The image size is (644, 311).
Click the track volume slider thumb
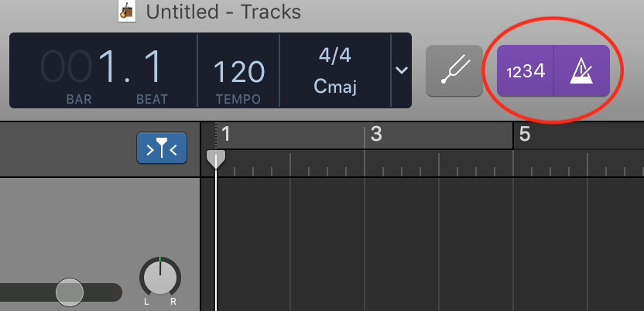coord(70,292)
